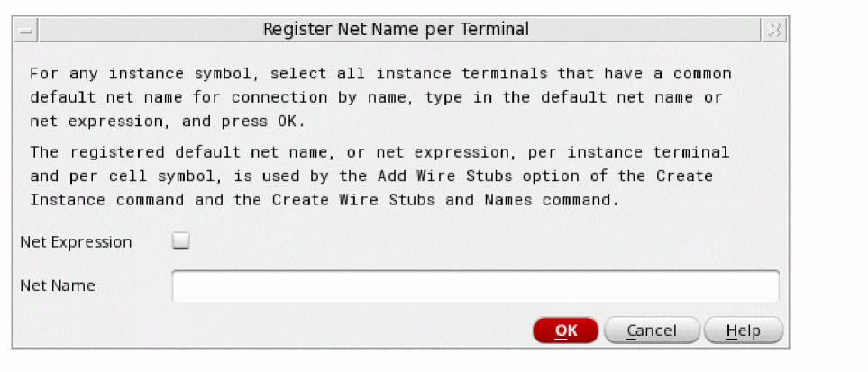The width and height of the screenshot is (868, 372).
Task: Dismiss the dialog with the Cancel button
Action: point(651,331)
